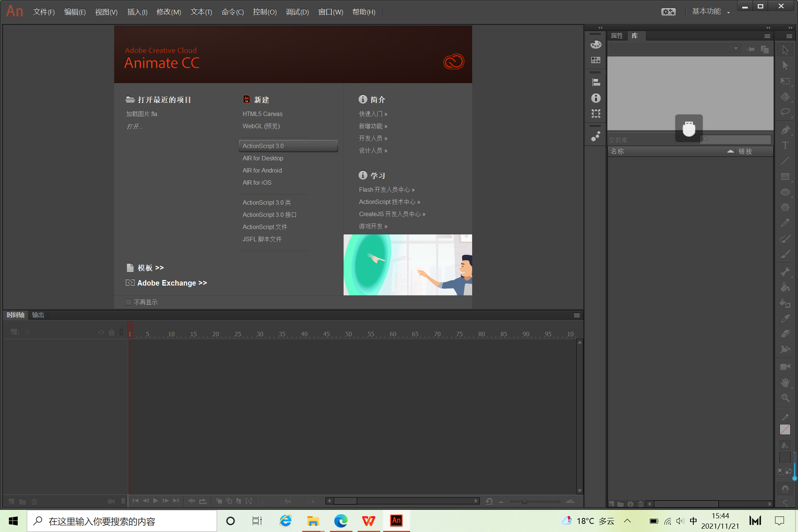Select the Lasso tool

click(785, 112)
